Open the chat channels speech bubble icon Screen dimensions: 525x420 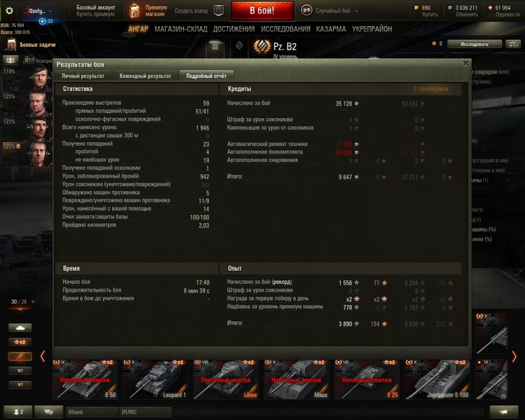coord(49,412)
